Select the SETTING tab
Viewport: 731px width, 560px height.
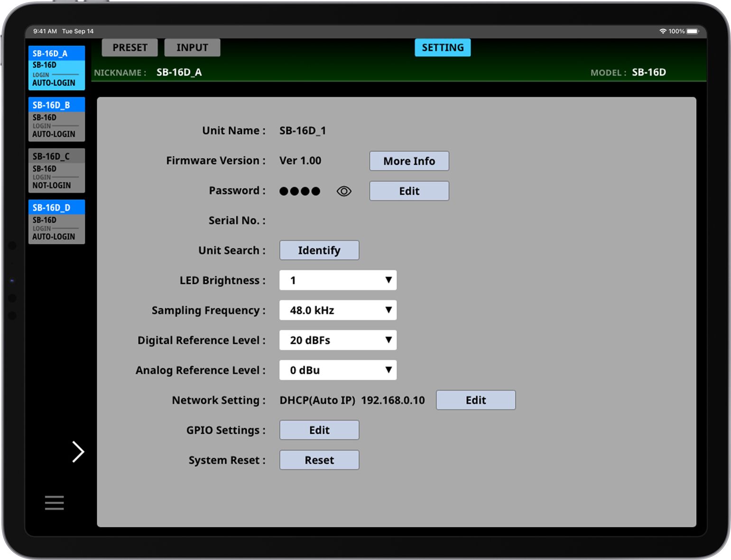pos(443,47)
